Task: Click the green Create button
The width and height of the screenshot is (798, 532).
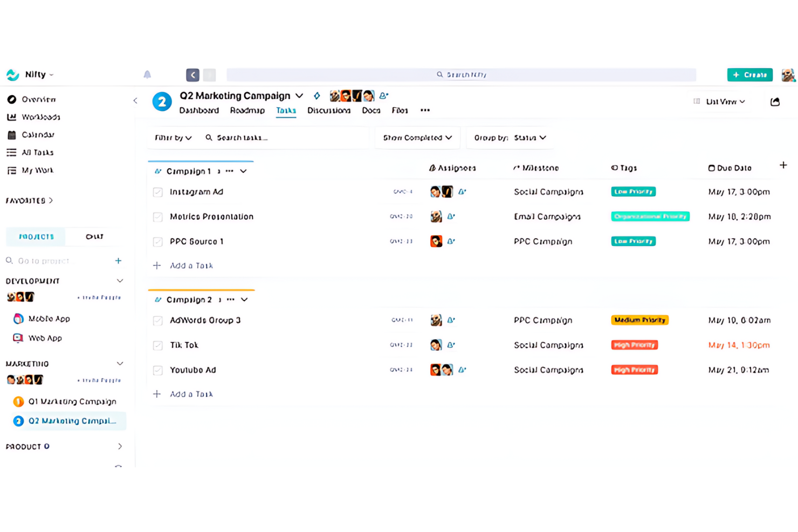Action: [x=749, y=75]
